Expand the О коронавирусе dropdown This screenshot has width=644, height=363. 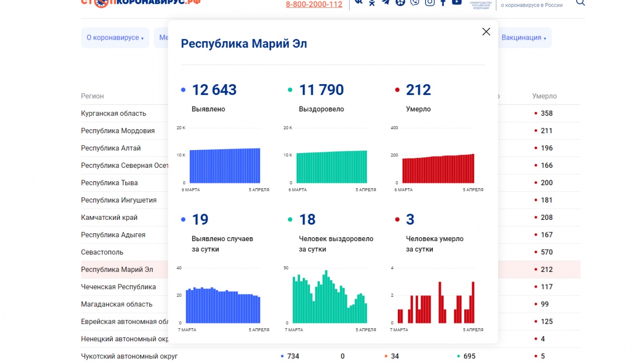[x=115, y=38]
